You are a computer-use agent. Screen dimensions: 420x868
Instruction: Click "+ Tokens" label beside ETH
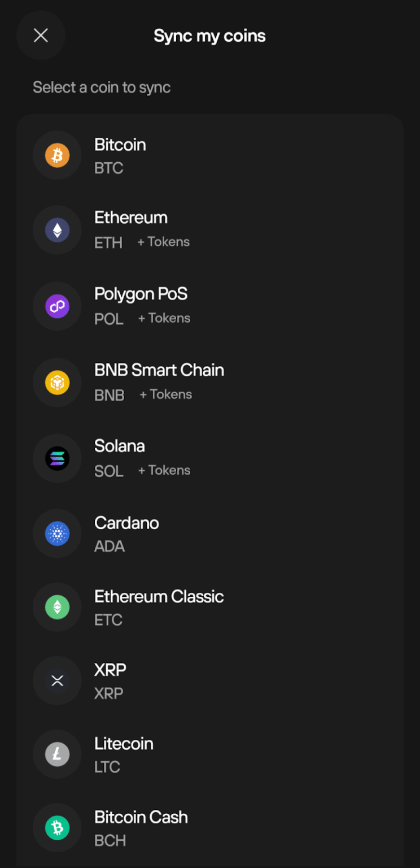[164, 242]
